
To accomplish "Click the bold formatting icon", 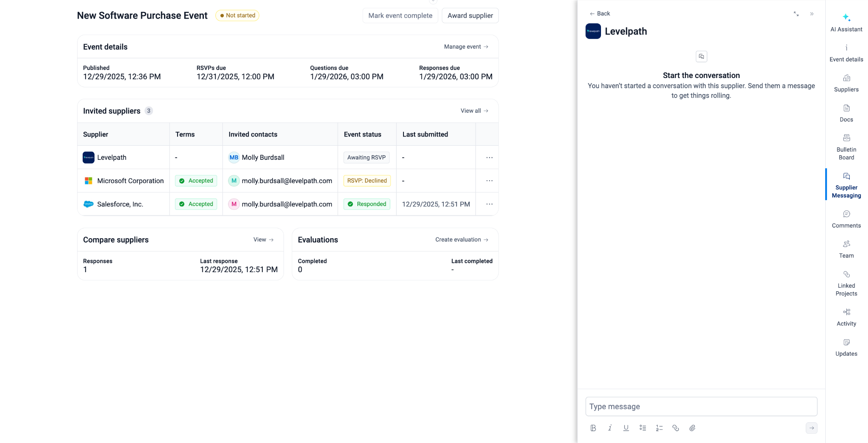I will point(593,428).
